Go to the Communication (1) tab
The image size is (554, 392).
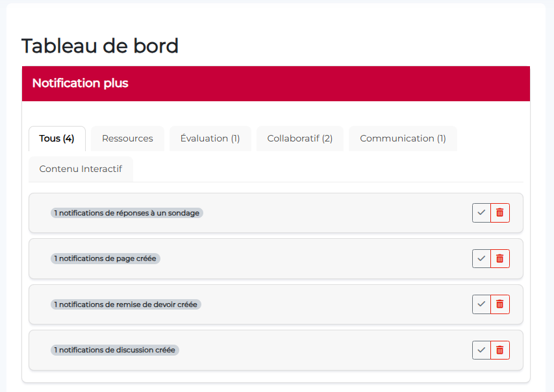tap(403, 138)
